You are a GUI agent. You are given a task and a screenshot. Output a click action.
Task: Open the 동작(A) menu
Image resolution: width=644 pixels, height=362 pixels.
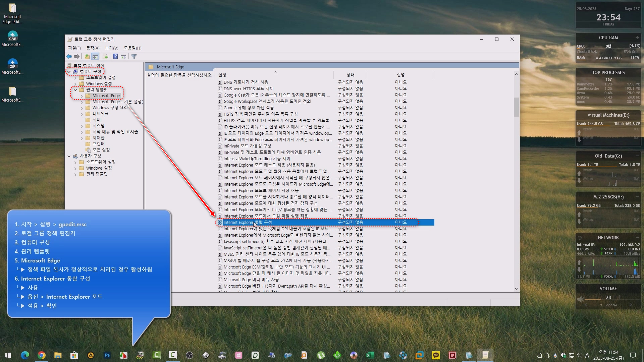[x=93, y=48]
